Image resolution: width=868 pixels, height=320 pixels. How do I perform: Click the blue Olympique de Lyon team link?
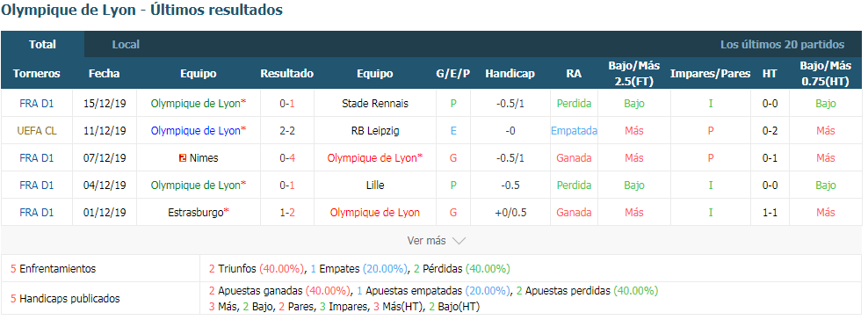click(x=199, y=131)
